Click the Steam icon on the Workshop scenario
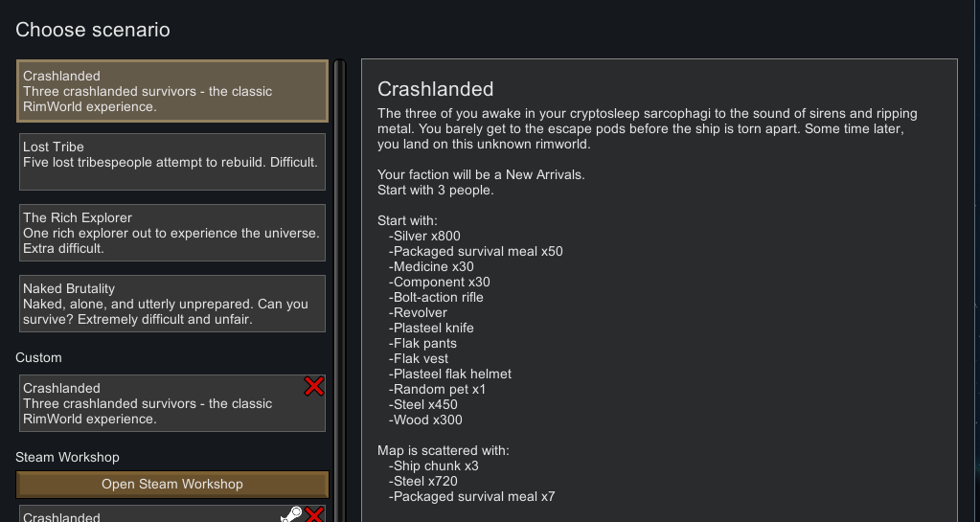 coord(290,515)
